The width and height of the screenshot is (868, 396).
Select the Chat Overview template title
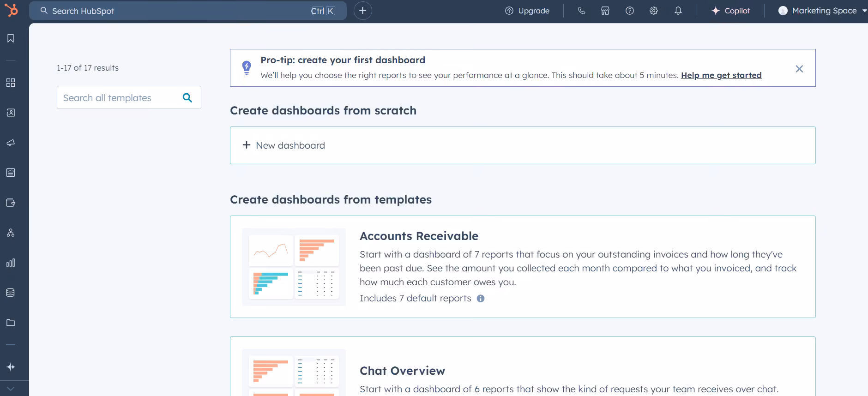(x=402, y=371)
